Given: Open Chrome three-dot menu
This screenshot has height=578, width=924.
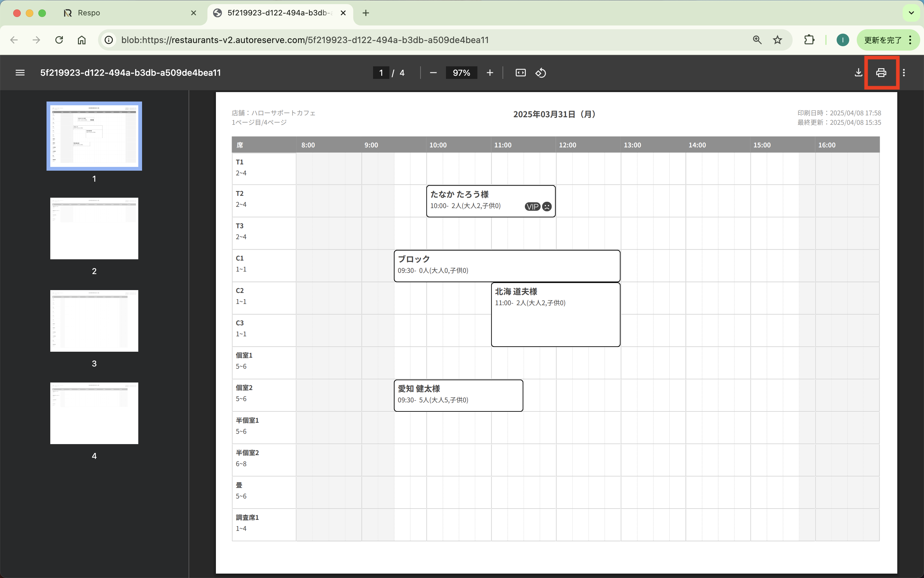Looking at the screenshot, I should (x=910, y=40).
